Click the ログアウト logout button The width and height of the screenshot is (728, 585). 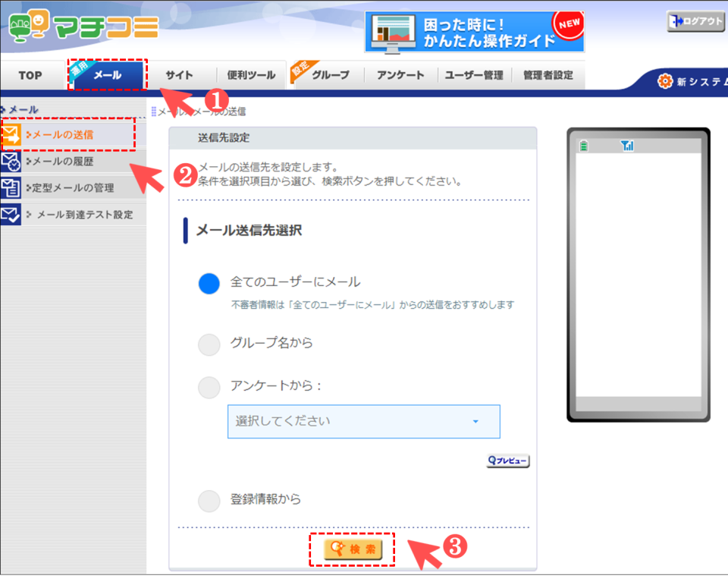click(x=695, y=21)
